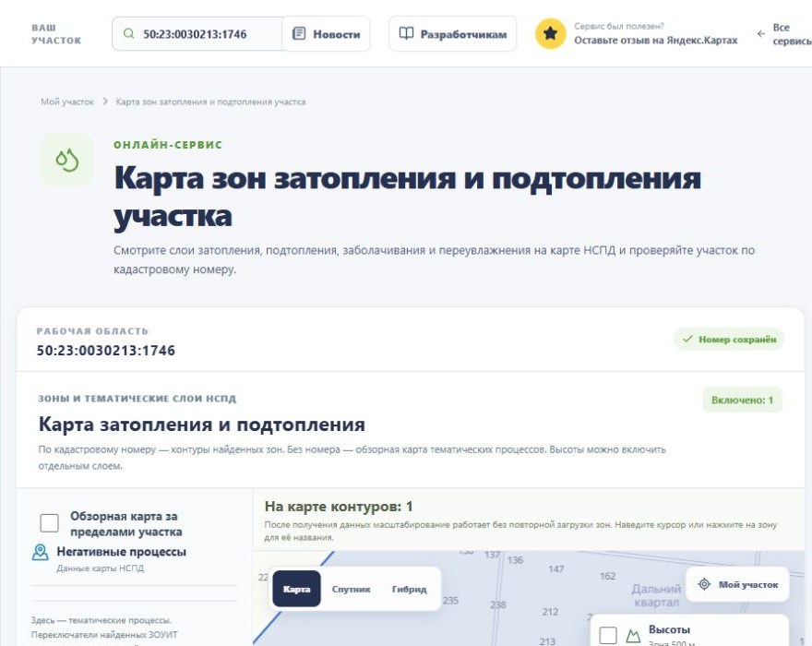Image resolution: width=812 pixels, height=646 pixels.
Task: Click cadastral number 50:23:0030213:1746 in workspace
Action: [105, 351]
